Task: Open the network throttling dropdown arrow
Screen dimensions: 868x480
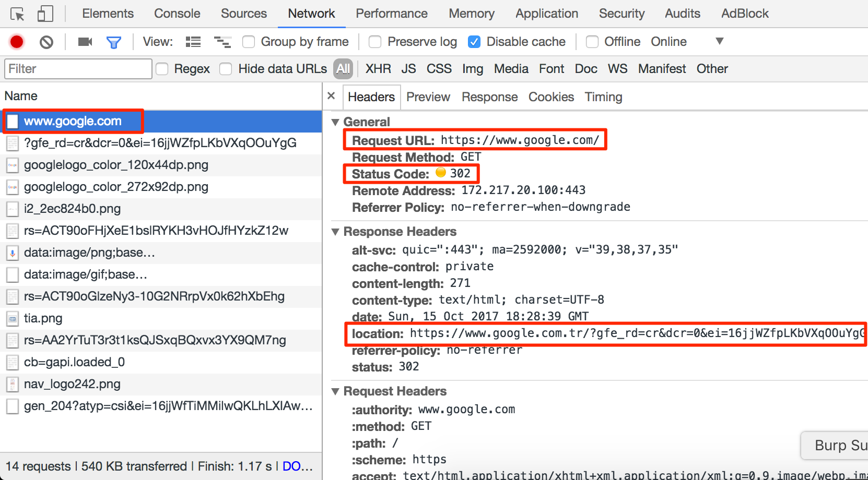Action: click(x=720, y=41)
